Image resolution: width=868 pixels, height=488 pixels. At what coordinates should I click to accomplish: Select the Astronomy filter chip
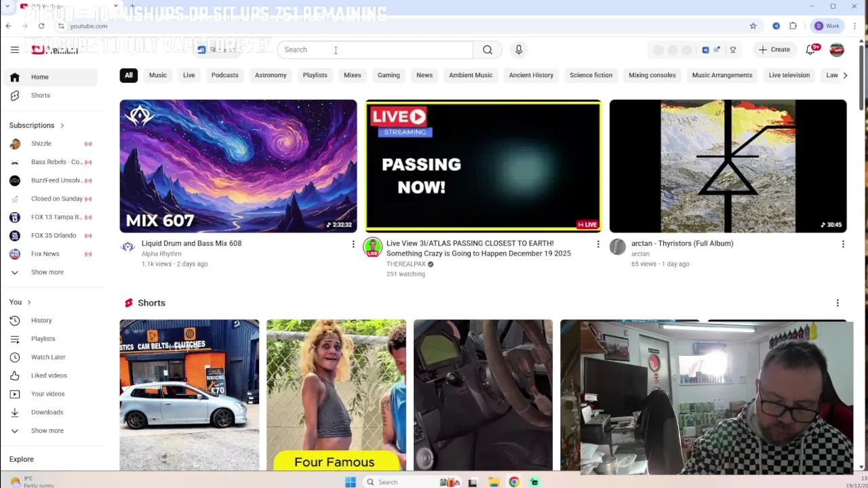click(x=271, y=75)
